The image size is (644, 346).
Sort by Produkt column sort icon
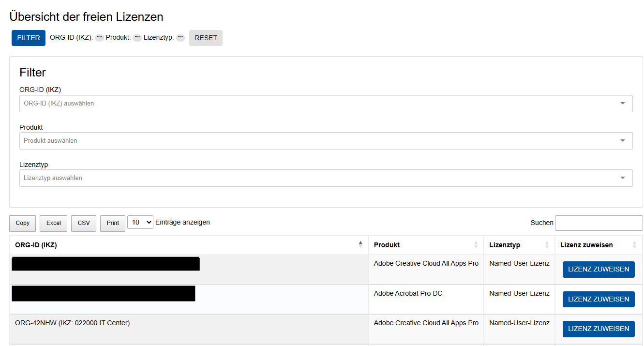pyautogui.click(x=476, y=245)
